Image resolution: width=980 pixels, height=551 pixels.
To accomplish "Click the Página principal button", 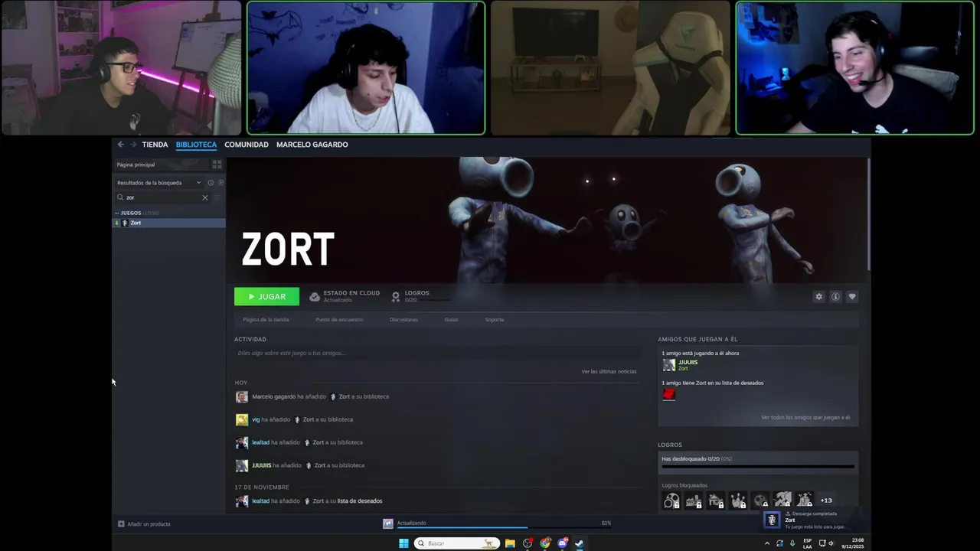I will 161,165.
